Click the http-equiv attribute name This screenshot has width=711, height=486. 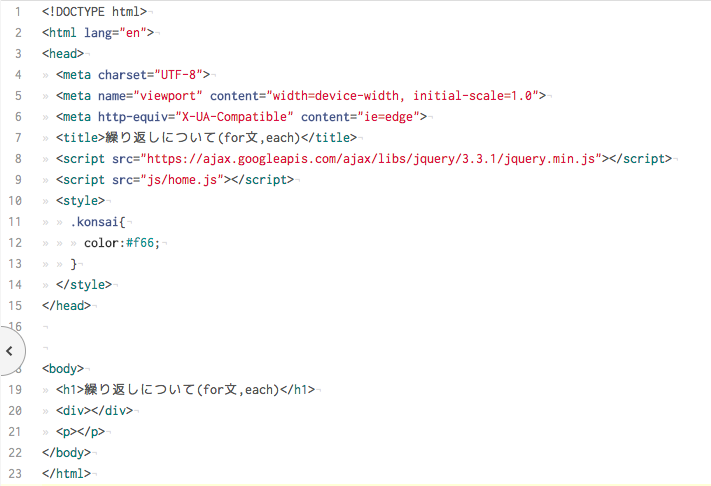click(x=133, y=117)
